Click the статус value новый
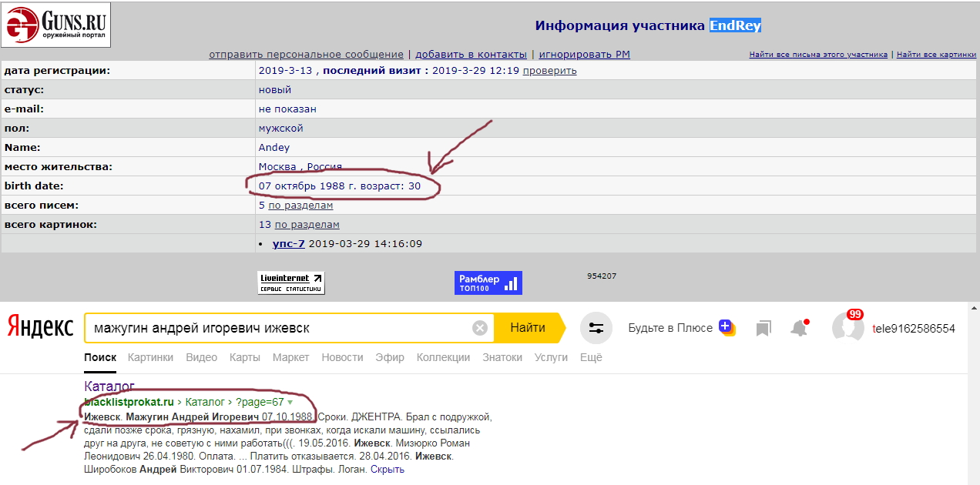980x485 pixels. [x=275, y=90]
